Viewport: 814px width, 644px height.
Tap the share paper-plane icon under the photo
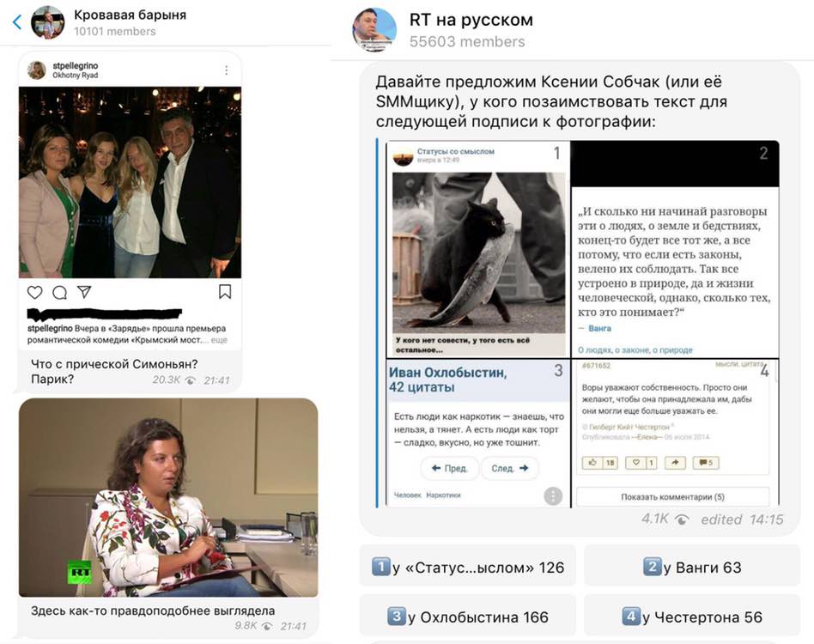click(84, 292)
